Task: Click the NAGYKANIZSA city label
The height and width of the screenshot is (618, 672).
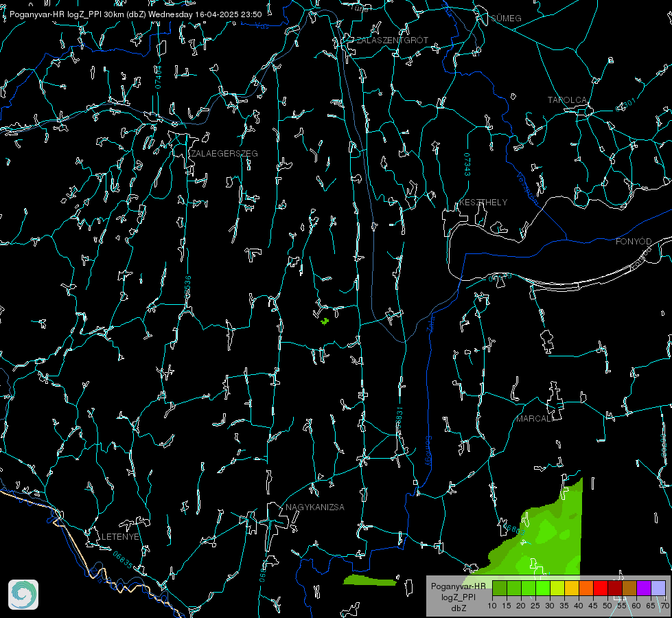Action: coord(315,507)
